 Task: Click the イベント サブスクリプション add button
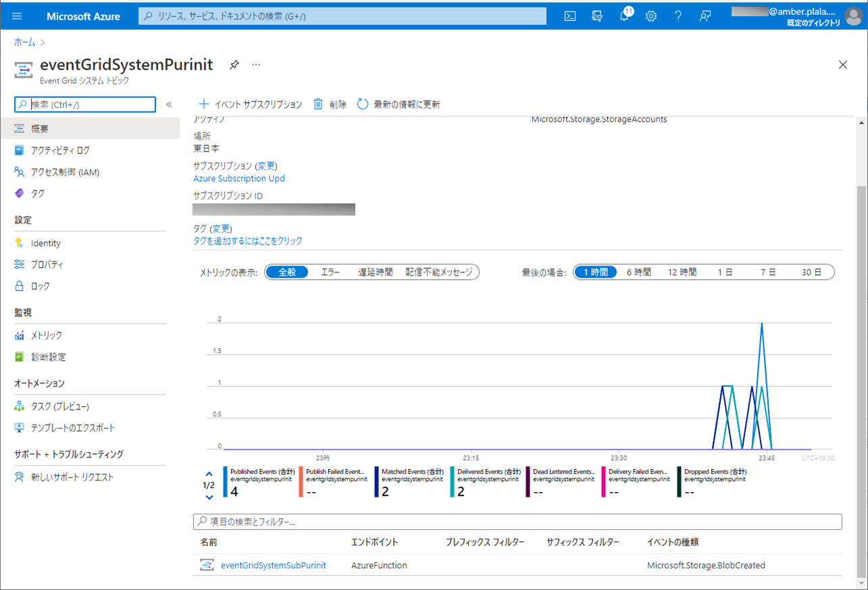pos(250,104)
